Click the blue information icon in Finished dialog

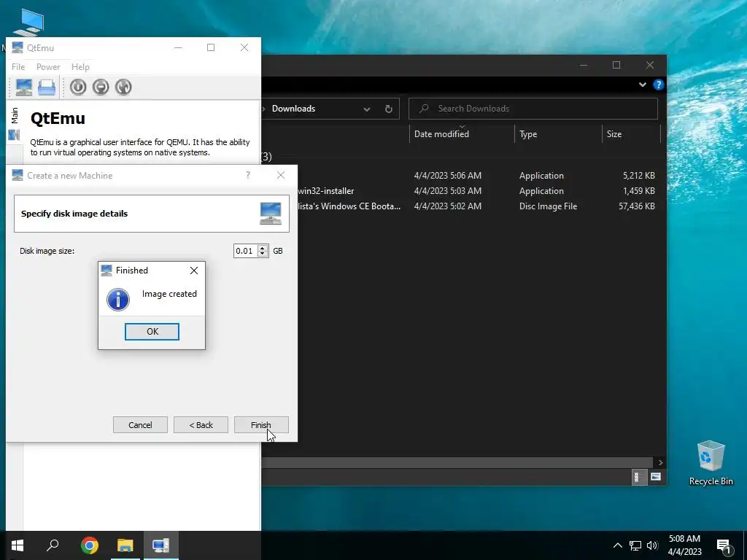(x=118, y=300)
